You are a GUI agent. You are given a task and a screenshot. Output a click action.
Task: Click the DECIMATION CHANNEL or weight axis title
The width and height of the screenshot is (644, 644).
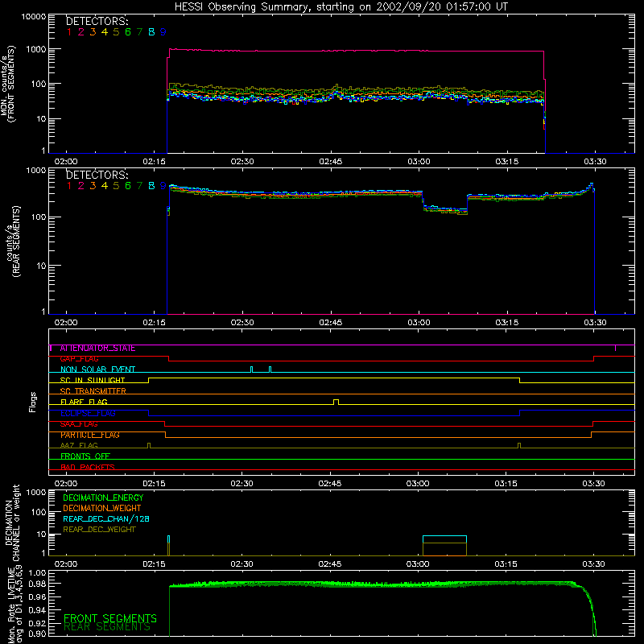(x=12, y=522)
